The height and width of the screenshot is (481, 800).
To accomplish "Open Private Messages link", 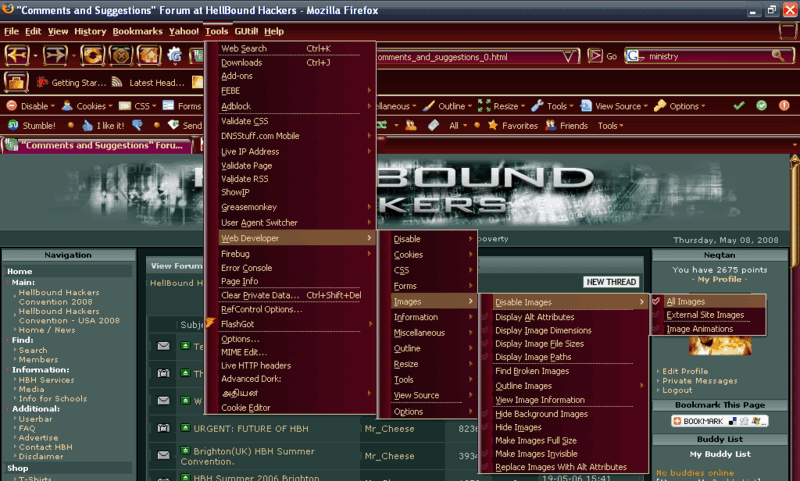I will point(699,381).
